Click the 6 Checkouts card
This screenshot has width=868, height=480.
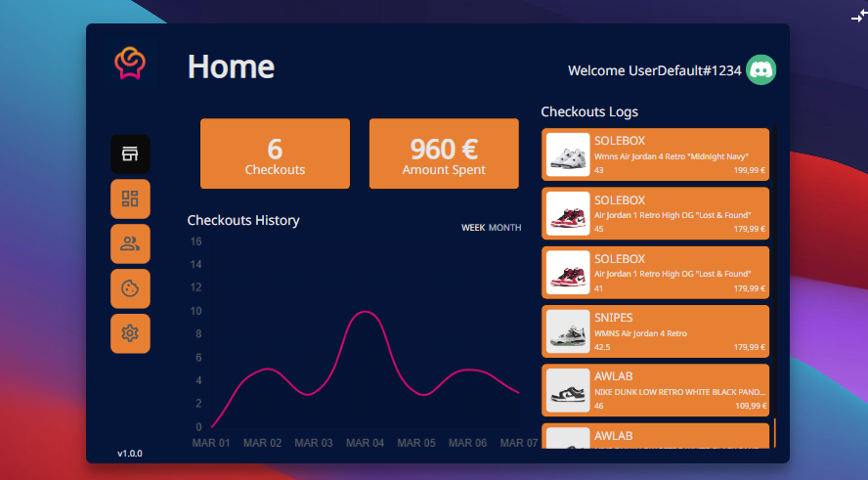click(x=275, y=153)
